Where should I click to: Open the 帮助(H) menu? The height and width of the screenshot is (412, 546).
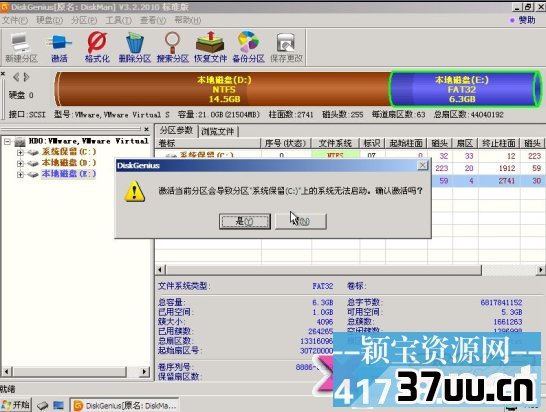point(187,20)
